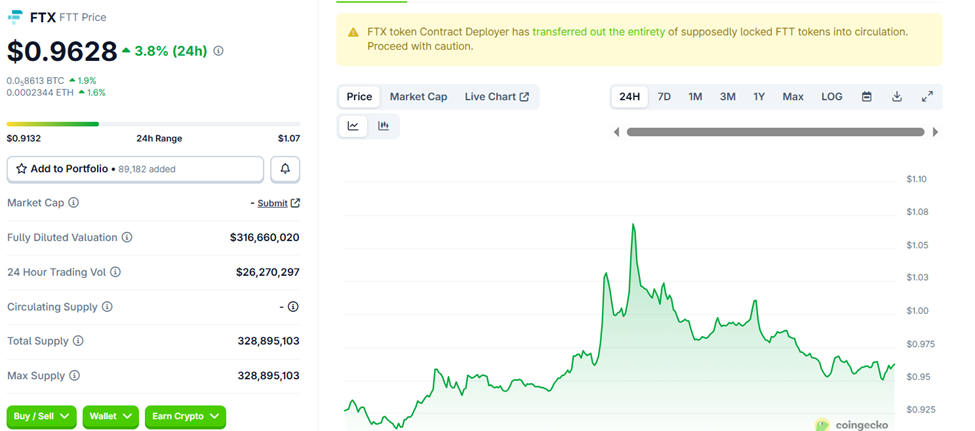Viewport: 975px width, 431px height.
Task: Open the Live Chart tab
Action: coord(497,97)
